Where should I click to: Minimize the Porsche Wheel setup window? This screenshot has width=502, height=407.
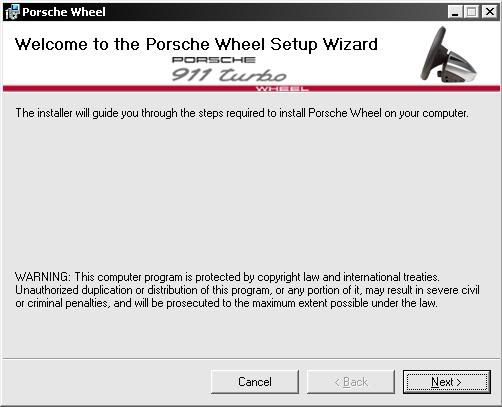tap(455, 12)
